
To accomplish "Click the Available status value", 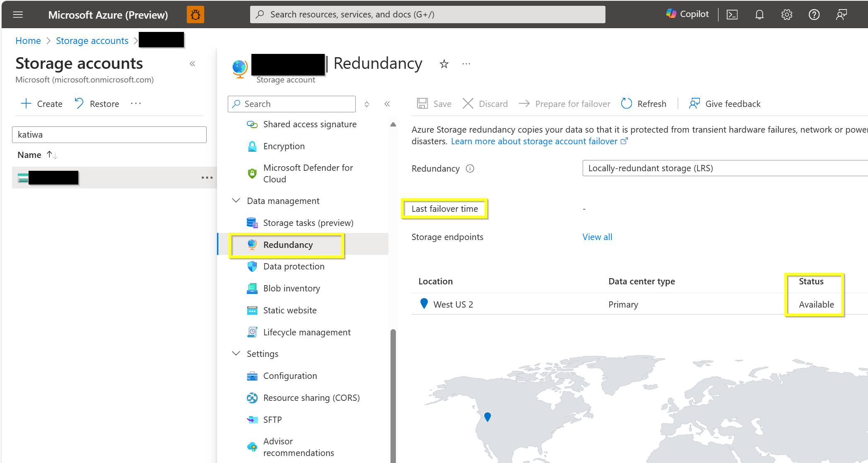I will pos(816,305).
